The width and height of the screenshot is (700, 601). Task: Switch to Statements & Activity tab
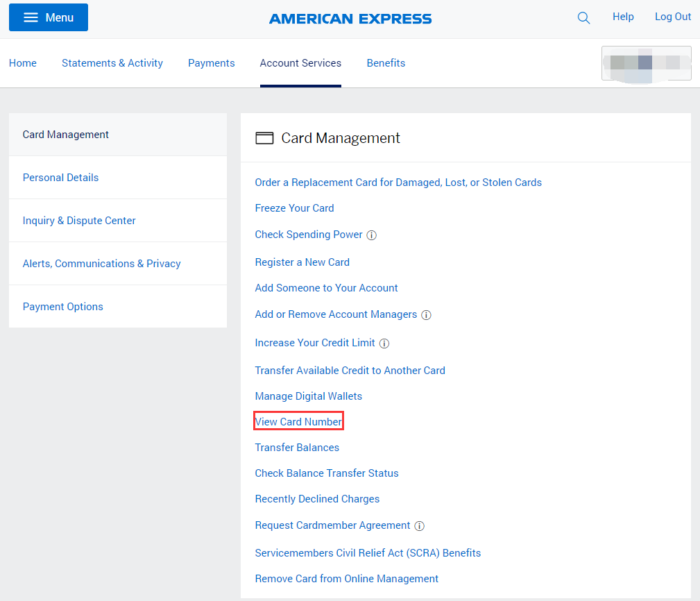click(112, 63)
